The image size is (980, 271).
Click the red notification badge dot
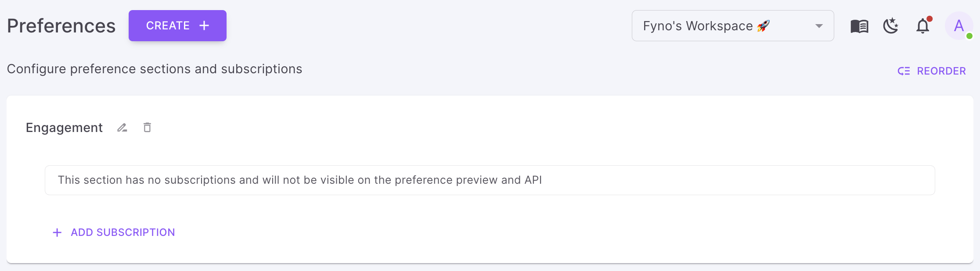pos(930,19)
